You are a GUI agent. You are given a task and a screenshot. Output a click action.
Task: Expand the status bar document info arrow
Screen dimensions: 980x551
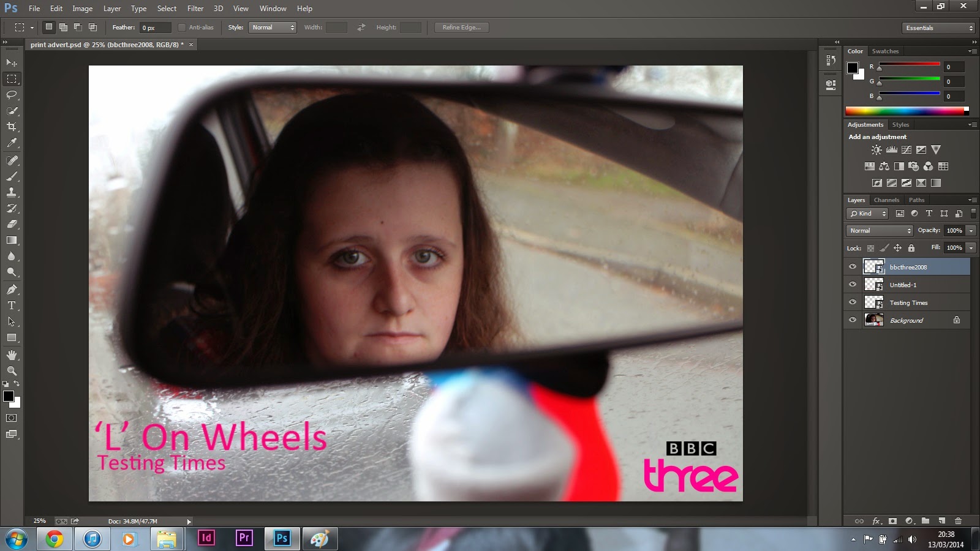(x=189, y=522)
